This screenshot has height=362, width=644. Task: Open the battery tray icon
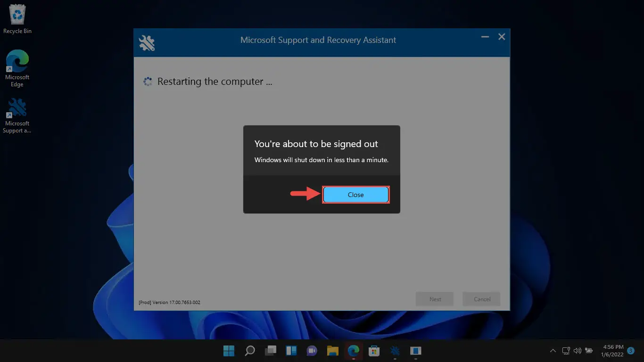(589, 351)
